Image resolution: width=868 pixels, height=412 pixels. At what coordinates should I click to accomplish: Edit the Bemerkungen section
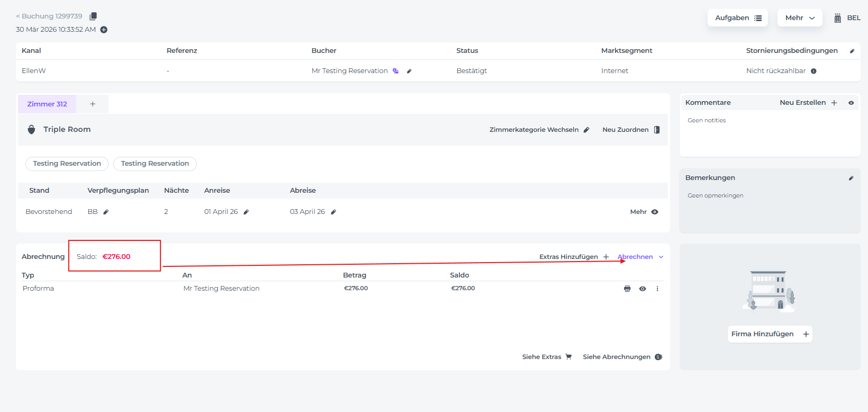[851, 178]
